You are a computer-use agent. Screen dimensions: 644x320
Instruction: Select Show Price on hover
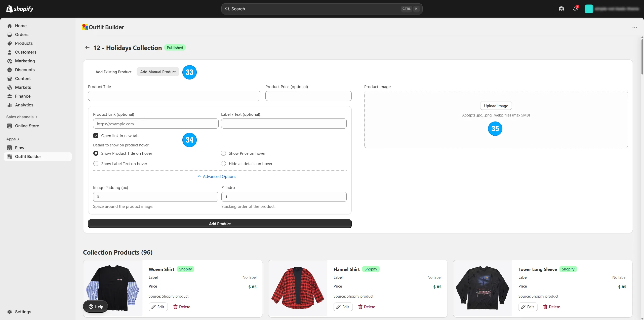click(x=223, y=153)
